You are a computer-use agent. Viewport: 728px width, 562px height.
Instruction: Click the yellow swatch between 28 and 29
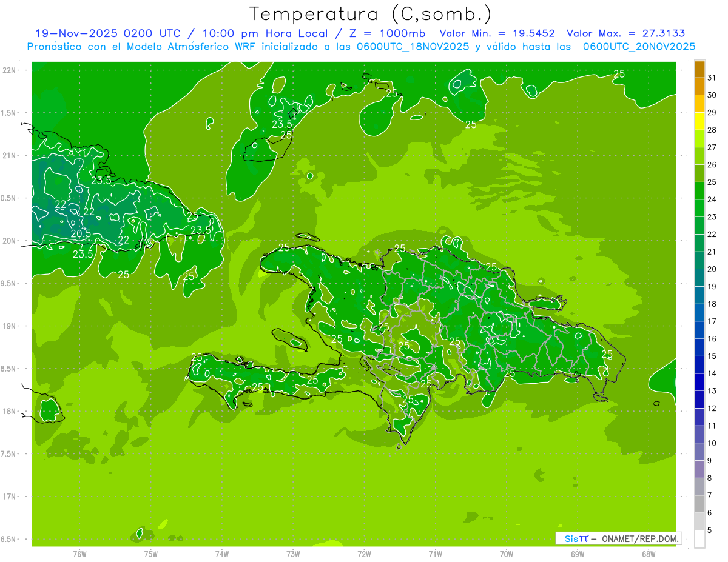pyautogui.click(x=699, y=121)
